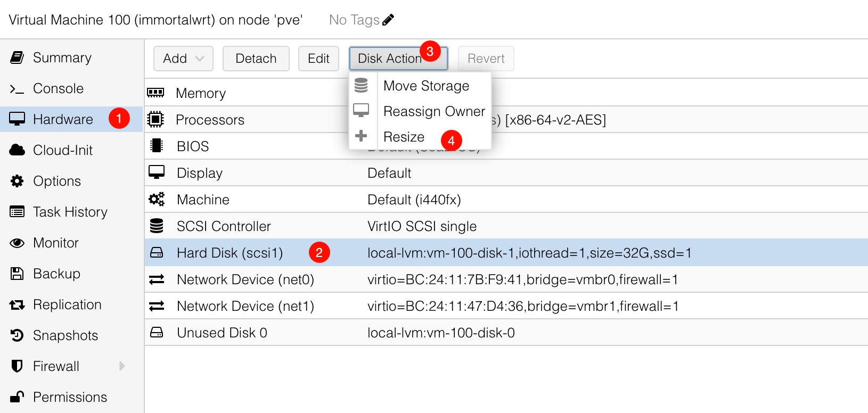
Task: Click the Options gear icon
Action: click(x=17, y=181)
